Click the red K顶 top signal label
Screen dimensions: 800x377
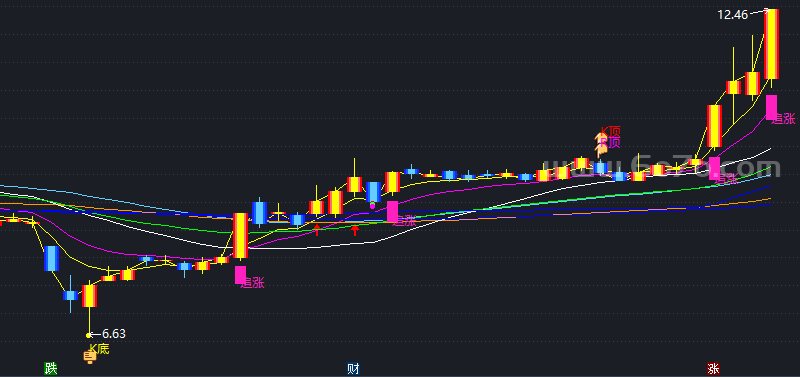(x=610, y=132)
